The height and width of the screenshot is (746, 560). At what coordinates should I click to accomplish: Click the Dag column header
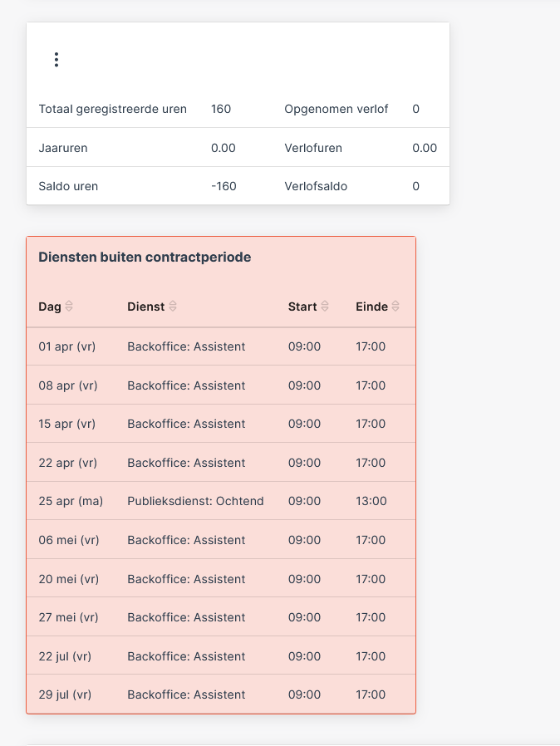(x=50, y=307)
